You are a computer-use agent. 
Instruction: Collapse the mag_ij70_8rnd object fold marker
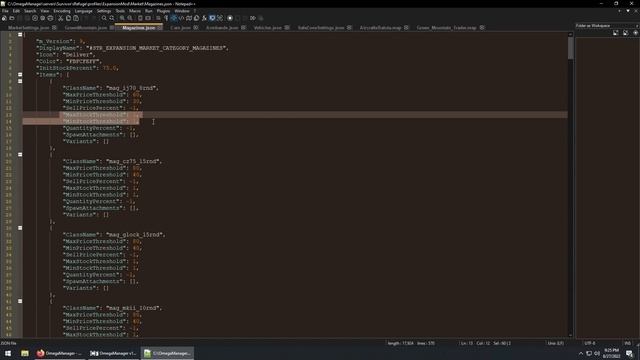[x=20, y=81]
